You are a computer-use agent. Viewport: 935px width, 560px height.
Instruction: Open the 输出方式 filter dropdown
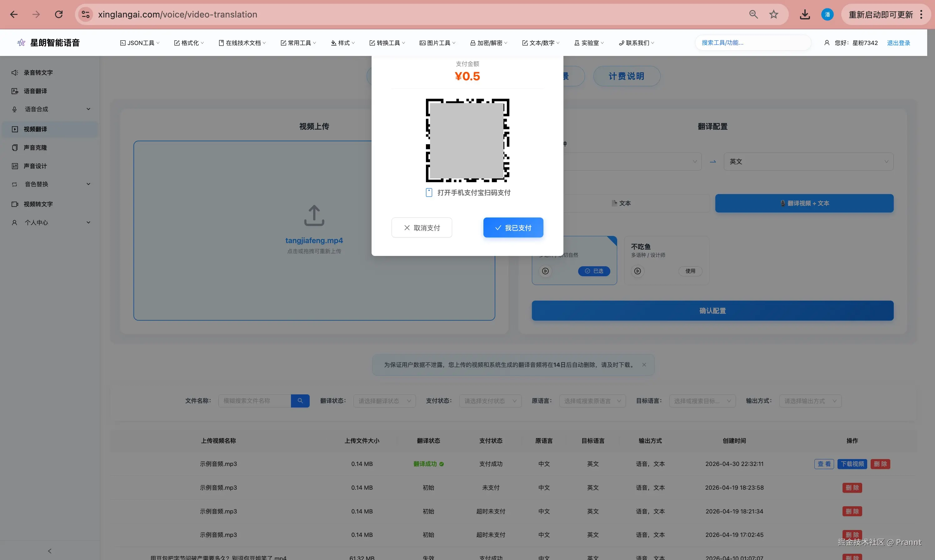tap(810, 401)
